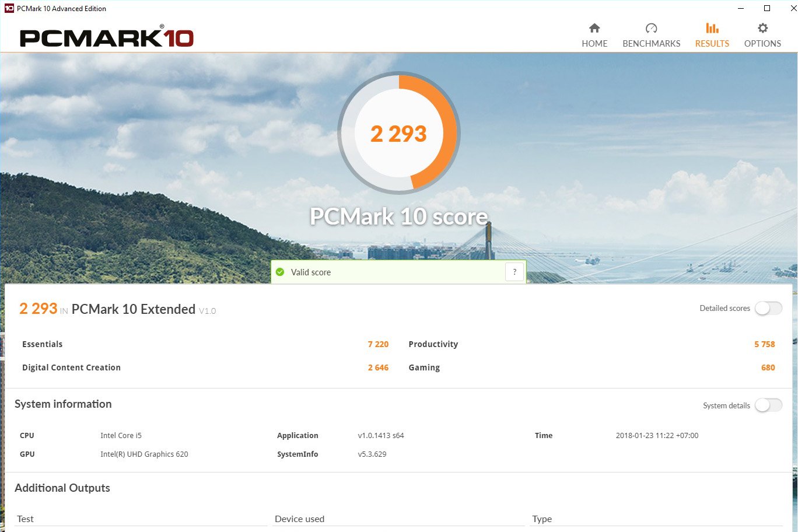Viewport: 798px width, 532px height.
Task: Click the Application version v1.0.1413 s64
Action: [381, 436]
